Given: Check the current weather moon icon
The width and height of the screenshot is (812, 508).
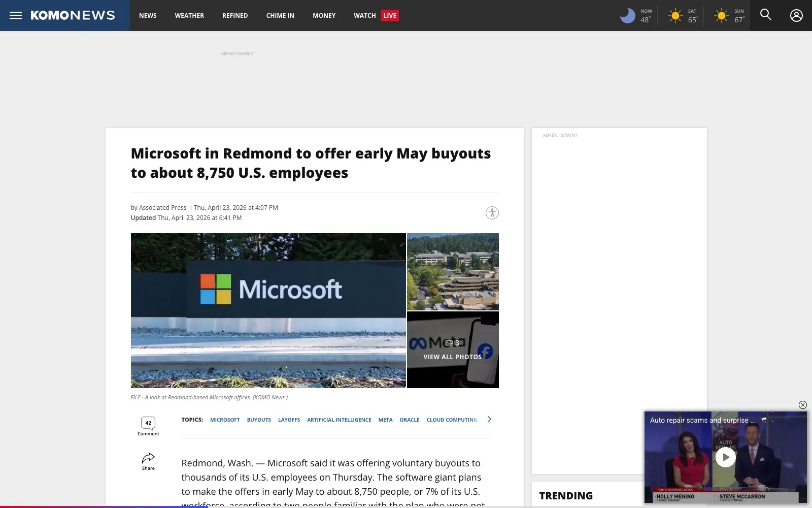Looking at the screenshot, I should coord(628,16).
